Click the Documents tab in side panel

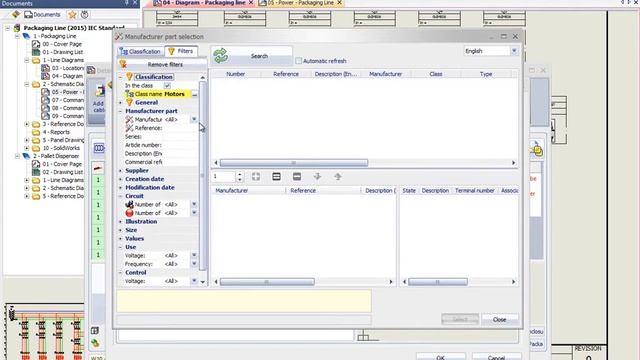click(x=42, y=15)
